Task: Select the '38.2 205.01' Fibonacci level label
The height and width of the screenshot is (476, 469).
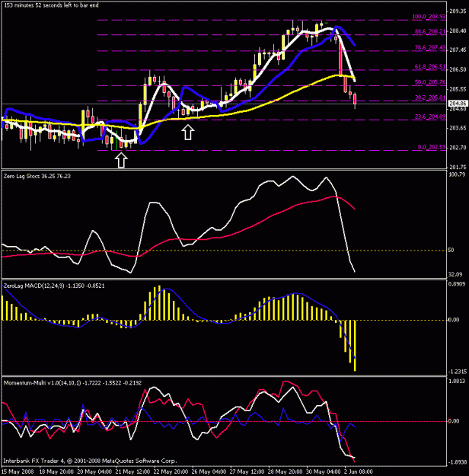Action: coord(430,97)
